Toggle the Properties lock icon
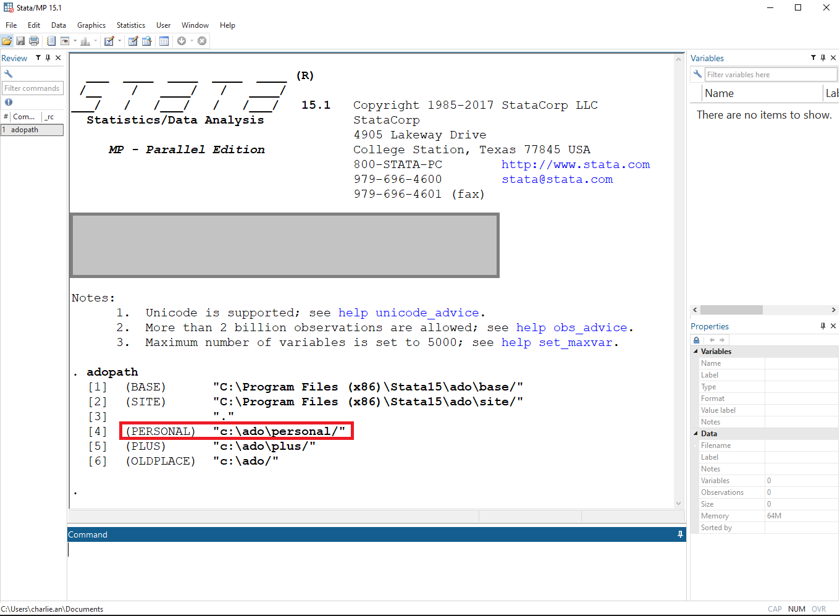This screenshot has height=616, width=840. click(697, 340)
